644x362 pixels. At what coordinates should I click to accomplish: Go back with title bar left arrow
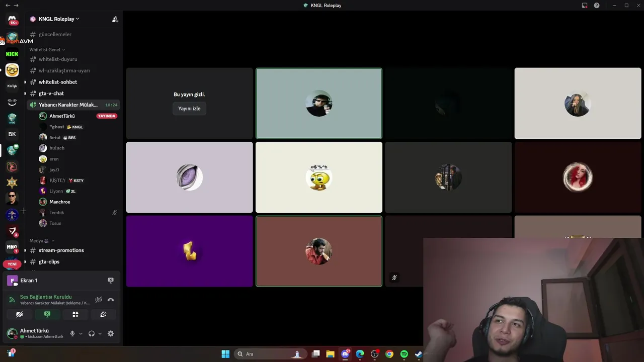8,6
